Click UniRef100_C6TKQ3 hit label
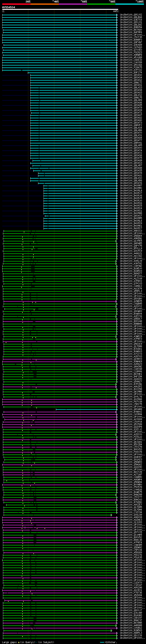The image size is (146, 644). [131, 48]
